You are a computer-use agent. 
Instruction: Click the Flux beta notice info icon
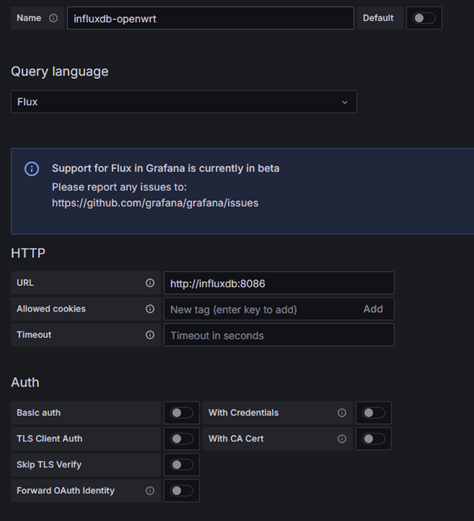coord(32,169)
